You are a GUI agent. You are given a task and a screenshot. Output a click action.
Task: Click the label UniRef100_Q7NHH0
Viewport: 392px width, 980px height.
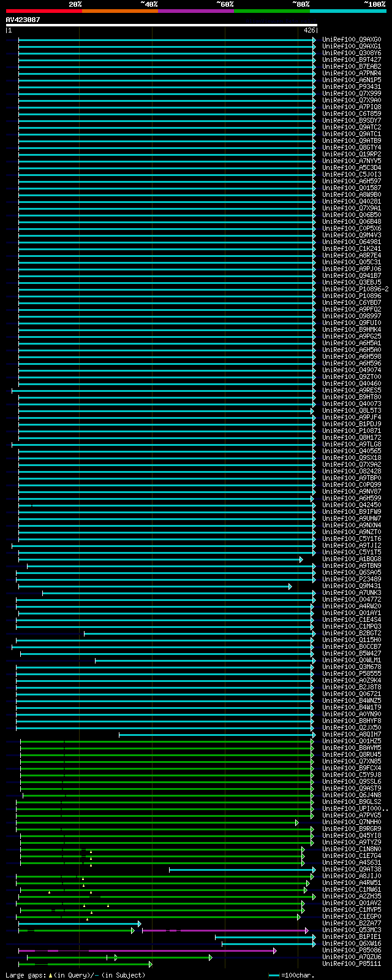click(x=352, y=822)
